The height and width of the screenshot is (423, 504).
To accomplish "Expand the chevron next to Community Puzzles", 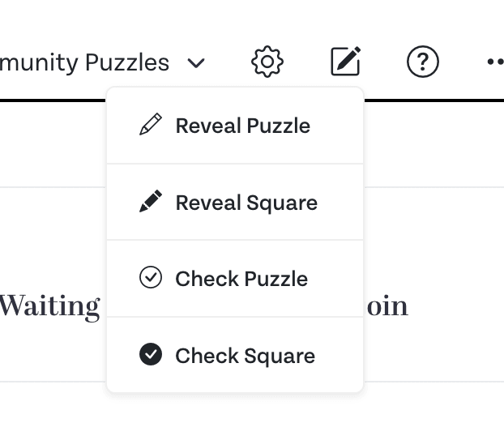I will 196,63.
